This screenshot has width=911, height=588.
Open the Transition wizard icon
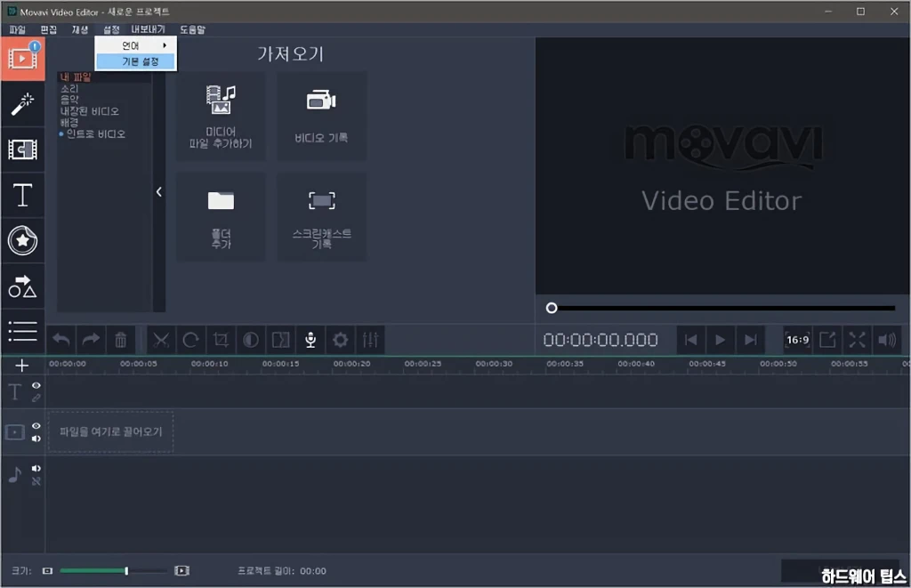280,340
